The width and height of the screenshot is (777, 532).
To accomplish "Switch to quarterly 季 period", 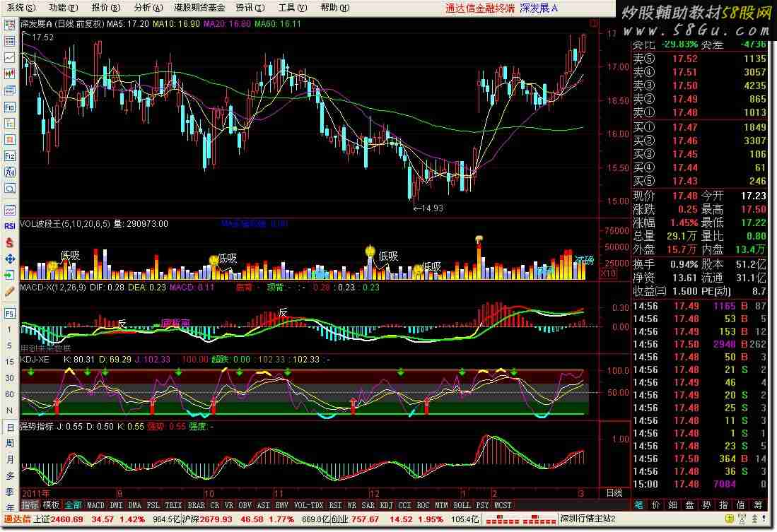I will click(9, 492).
